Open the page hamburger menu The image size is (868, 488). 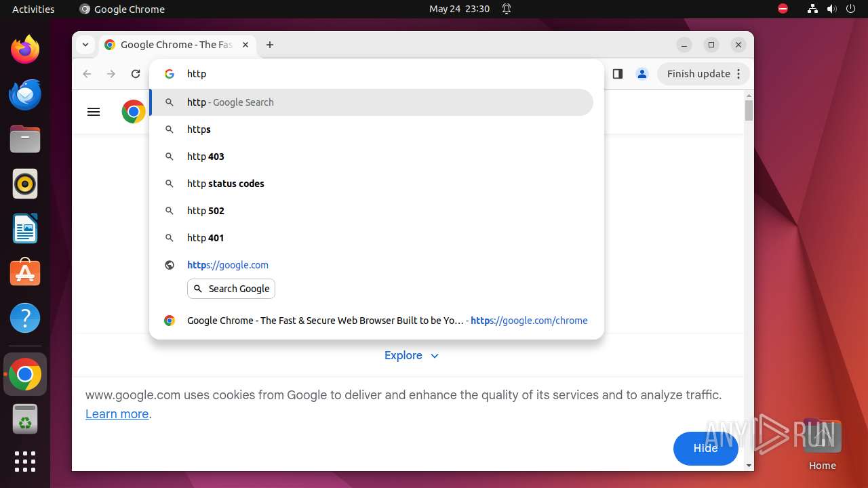[x=94, y=112]
